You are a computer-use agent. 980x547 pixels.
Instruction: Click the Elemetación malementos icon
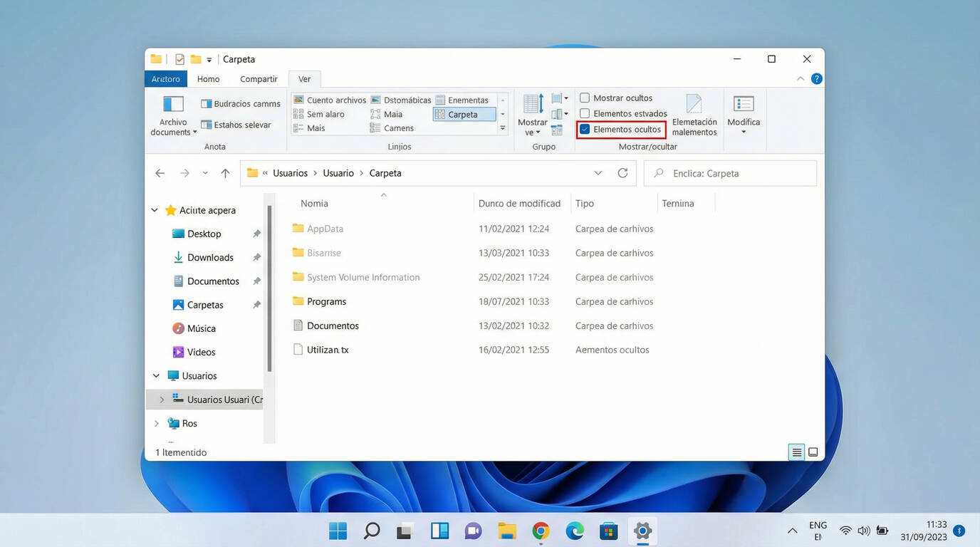click(694, 105)
